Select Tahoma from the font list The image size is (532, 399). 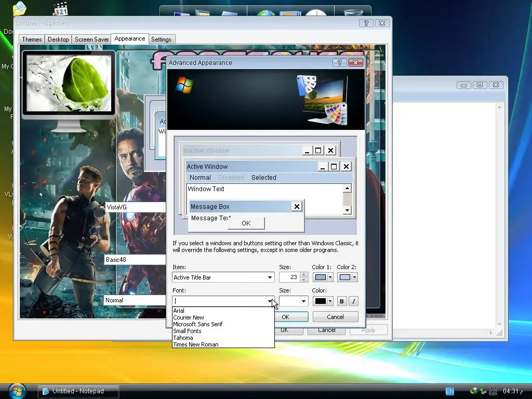point(223,338)
